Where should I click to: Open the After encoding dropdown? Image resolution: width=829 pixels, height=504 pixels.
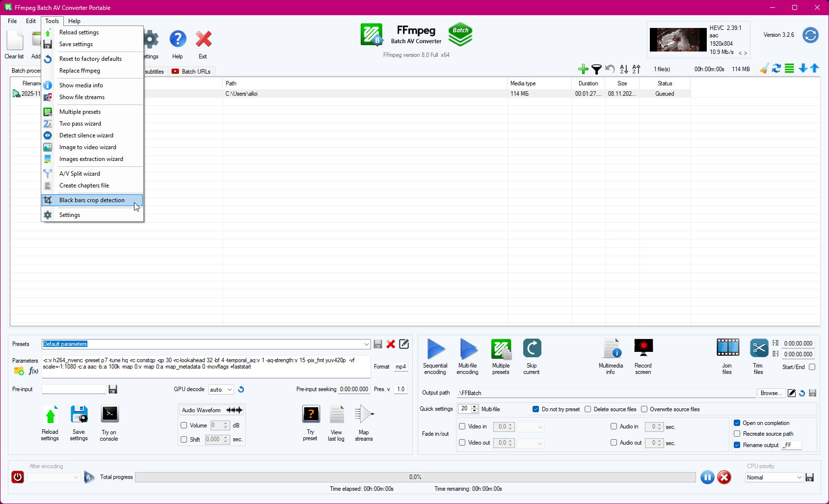(x=53, y=477)
